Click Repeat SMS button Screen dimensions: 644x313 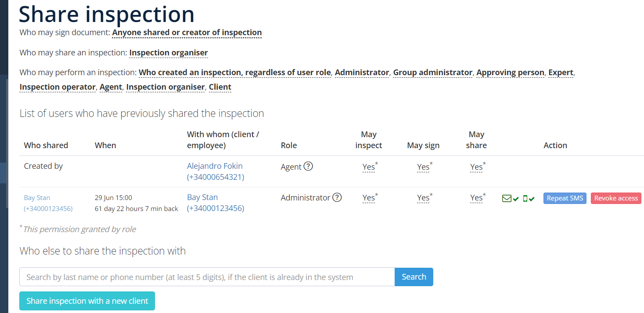565,198
